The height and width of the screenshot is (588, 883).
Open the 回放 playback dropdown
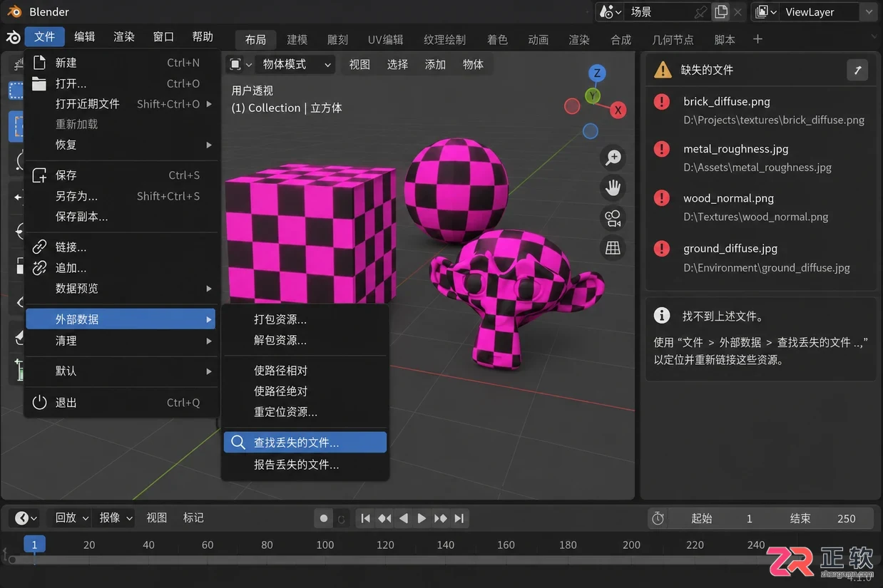coord(70,518)
